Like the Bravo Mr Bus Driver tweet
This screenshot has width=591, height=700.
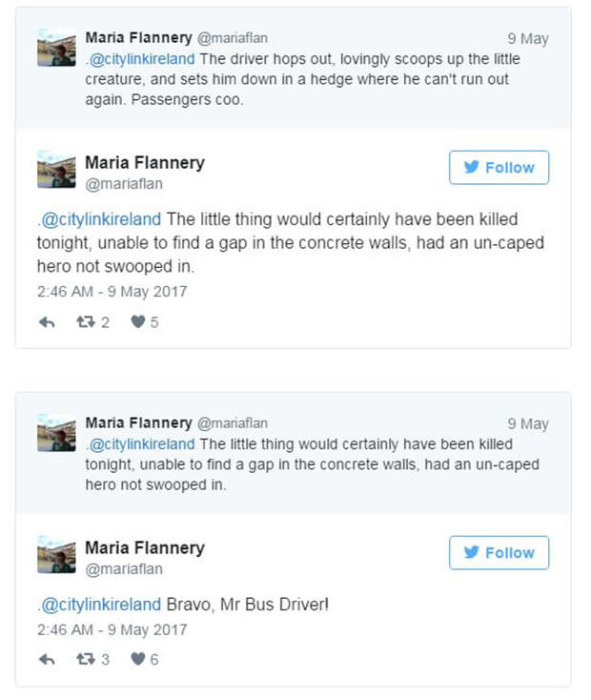pos(145,659)
